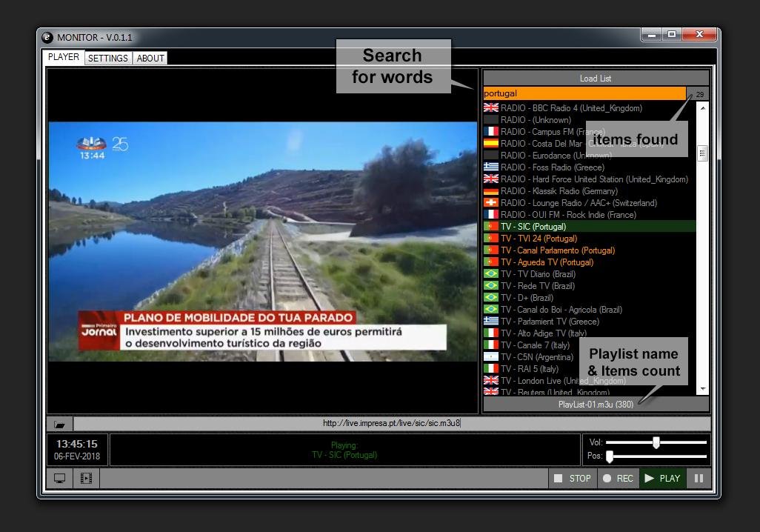Open a playlist using the folder icon

pyautogui.click(x=59, y=423)
